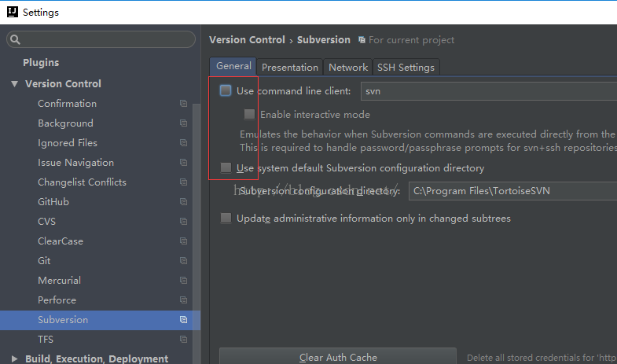Click project-level icon beside Ignored Files
The image size is (617, 364).
(183, 143)
